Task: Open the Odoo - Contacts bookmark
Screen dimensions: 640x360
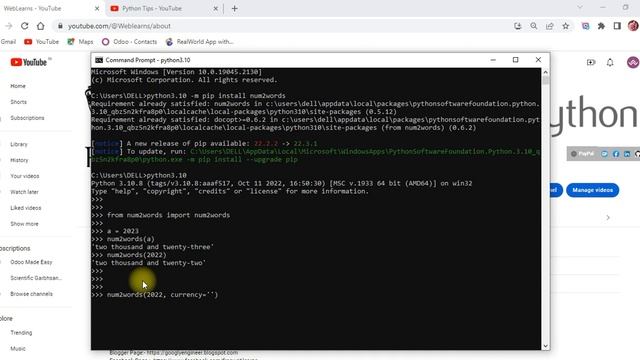Action: pyautogui.click(x=129, y=42)
